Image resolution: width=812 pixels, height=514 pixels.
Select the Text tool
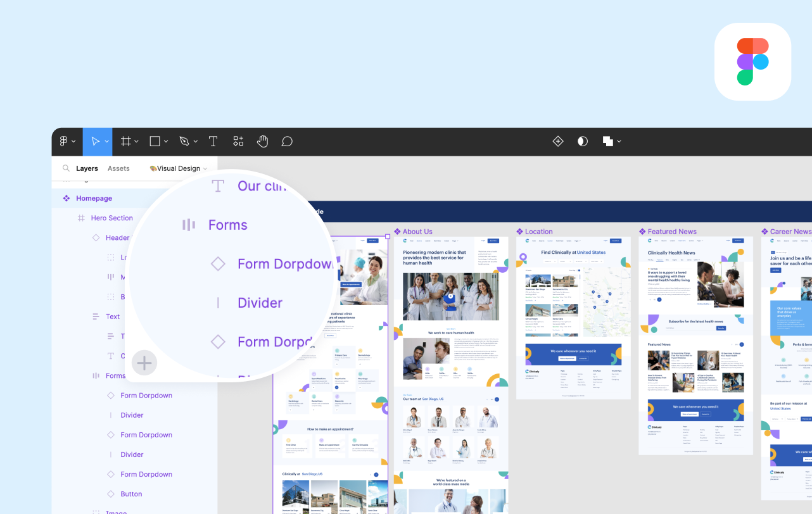[x=213, y=142]
